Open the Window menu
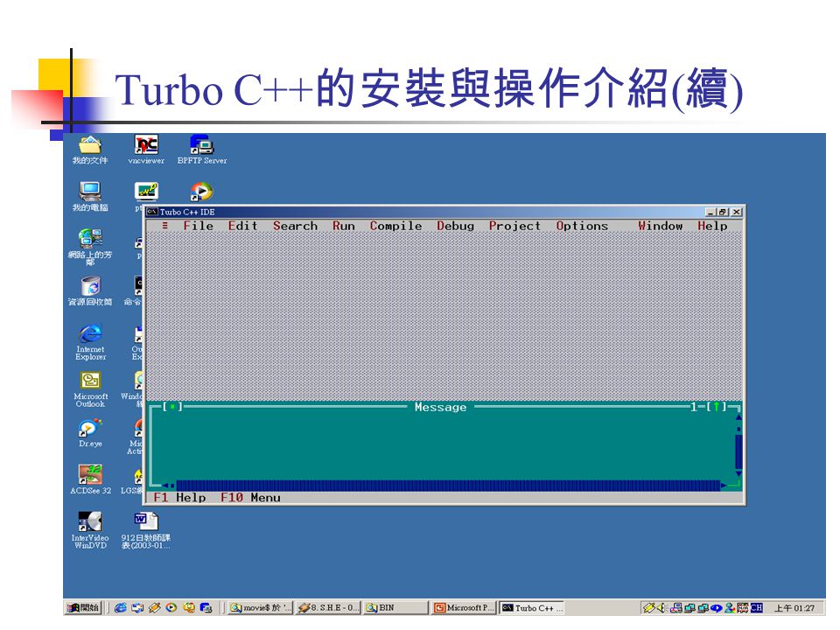 coord(660,226)
